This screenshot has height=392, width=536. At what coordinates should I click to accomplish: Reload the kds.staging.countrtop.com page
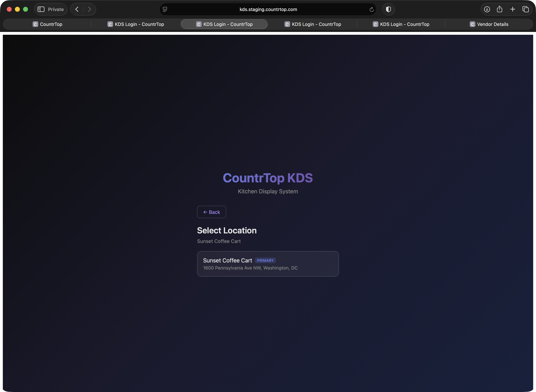372,9
